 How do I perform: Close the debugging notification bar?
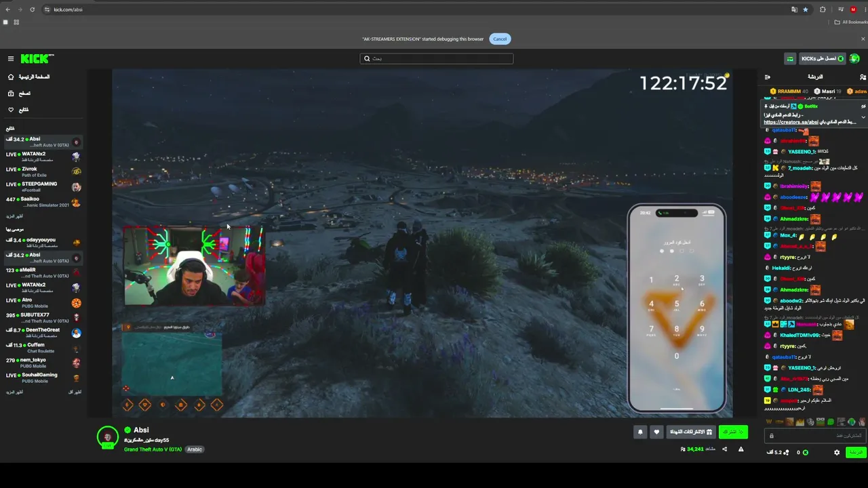(x=863, y=39)
